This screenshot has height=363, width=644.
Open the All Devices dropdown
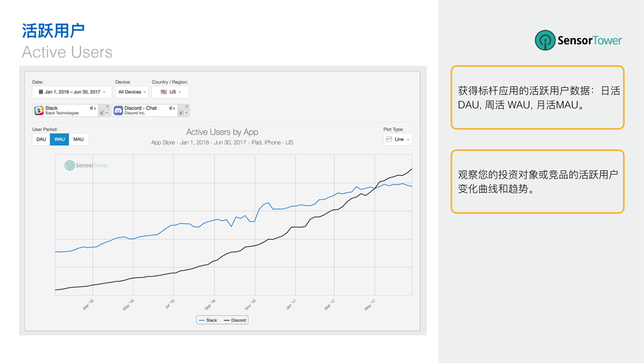pos(132,92)
